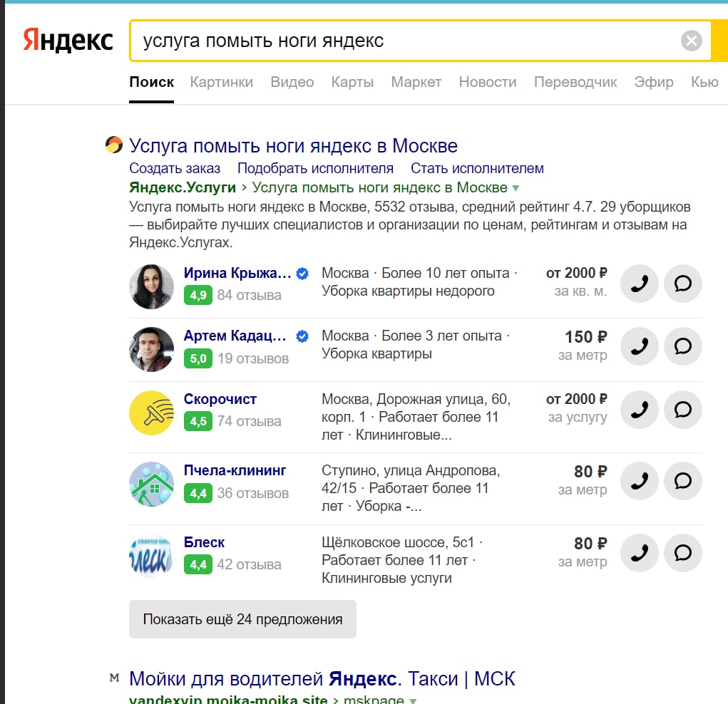Open the Скорочист company link
The image size is (728, 704).
[x=220, y=399]
